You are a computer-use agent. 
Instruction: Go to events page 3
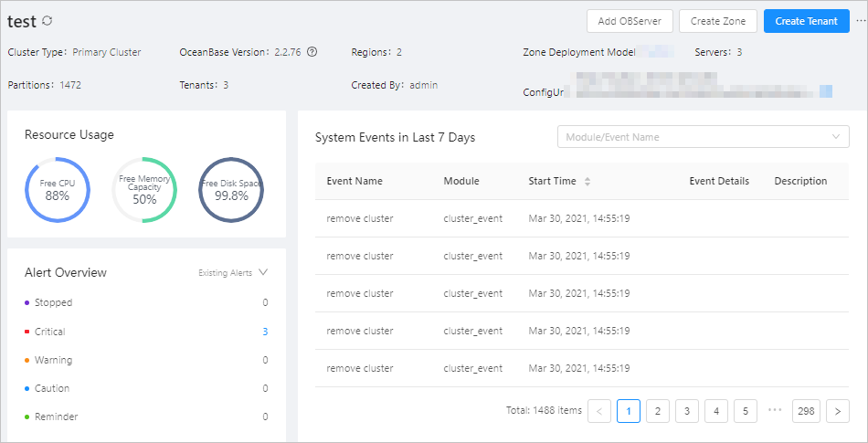click(687, 411)
